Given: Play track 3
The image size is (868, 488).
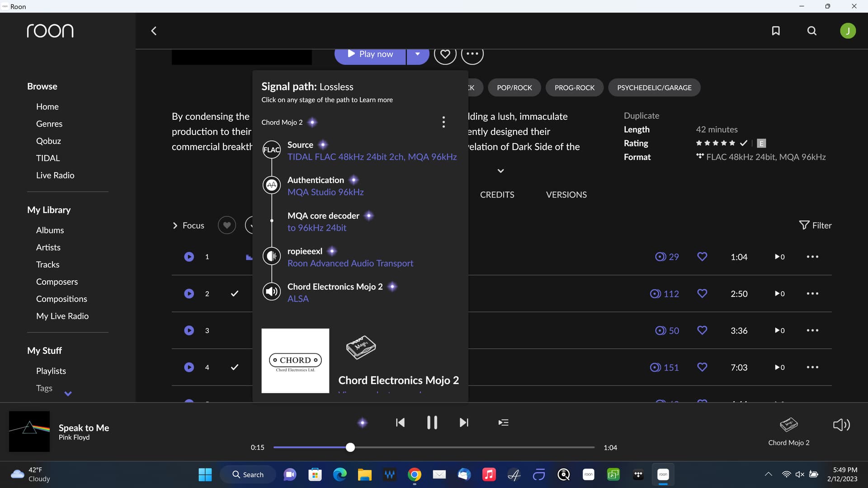Looking at the screenshot, I should (x=189, y=330).
